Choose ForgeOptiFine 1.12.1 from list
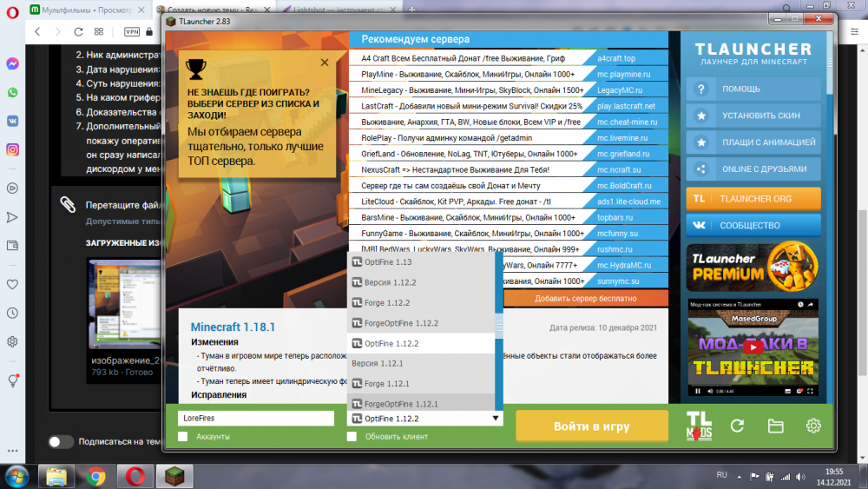Screen dimensions: 868x489 point(421,403)
